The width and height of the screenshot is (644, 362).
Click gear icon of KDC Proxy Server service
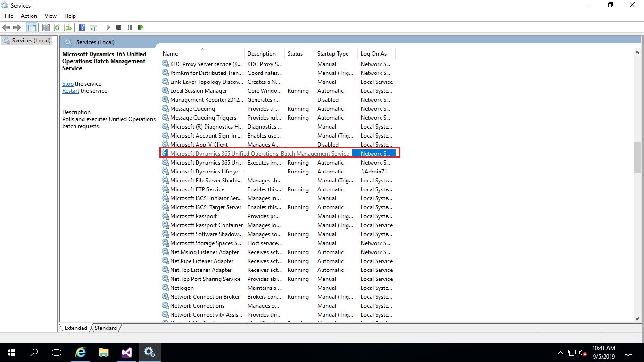point(165,64)
